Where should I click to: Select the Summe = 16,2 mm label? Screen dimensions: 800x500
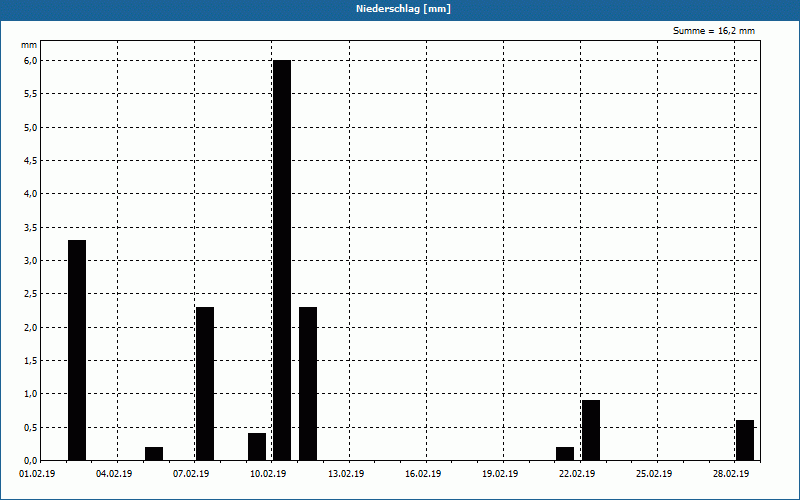[714, 31]
